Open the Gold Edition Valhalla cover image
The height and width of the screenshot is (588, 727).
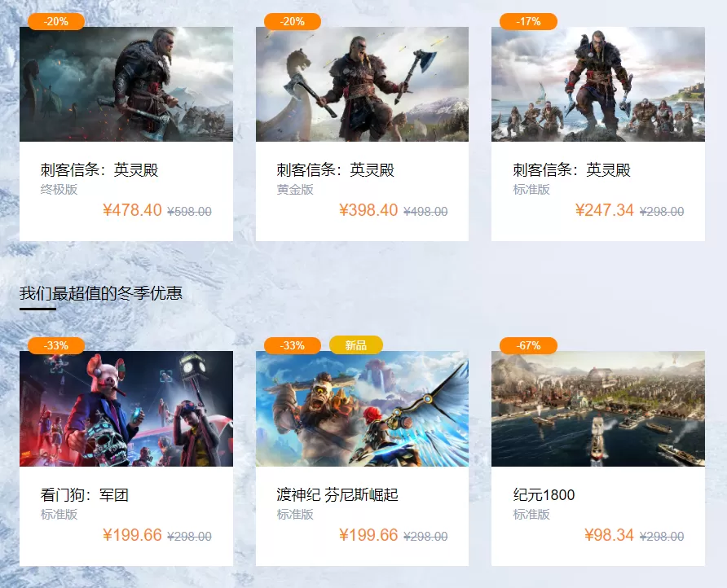362,85
